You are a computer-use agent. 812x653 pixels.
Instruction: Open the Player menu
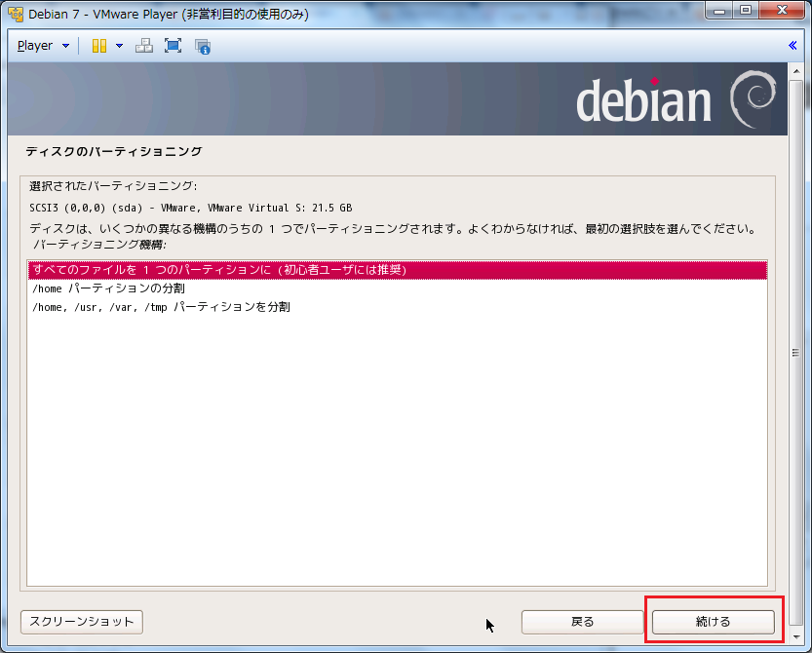click(43, 46)
